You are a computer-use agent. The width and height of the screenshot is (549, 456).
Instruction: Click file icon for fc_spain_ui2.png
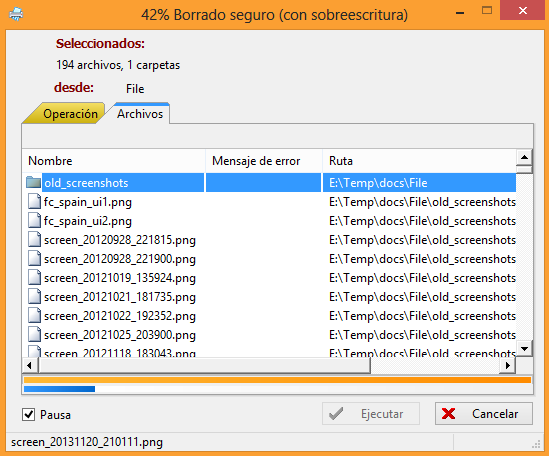click(34, 221)
